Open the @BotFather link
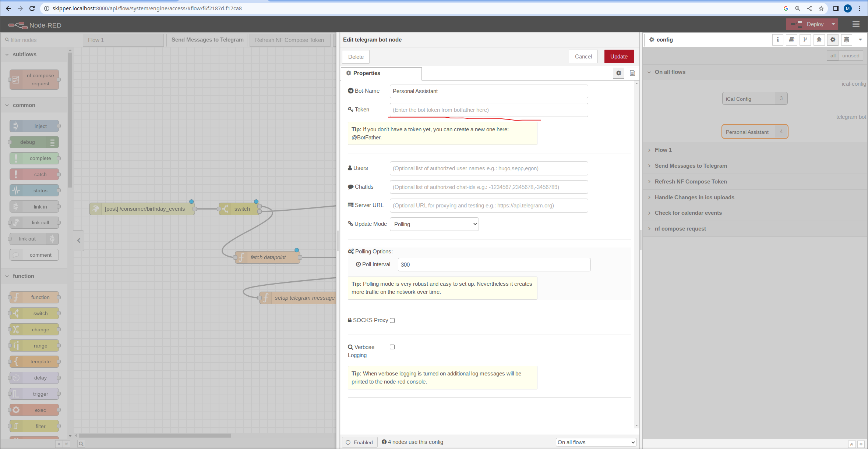The width and height of the screenshot is (868, 449). coord(366,138)
